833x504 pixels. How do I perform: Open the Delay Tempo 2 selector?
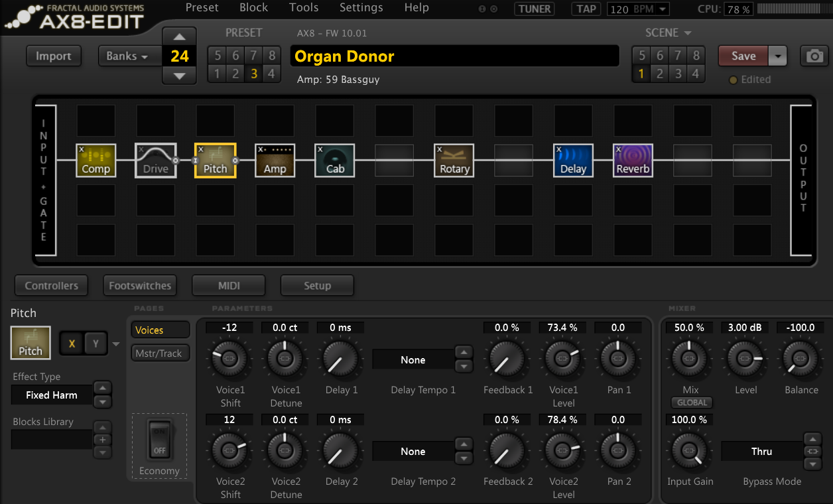(x=413, y=452)
